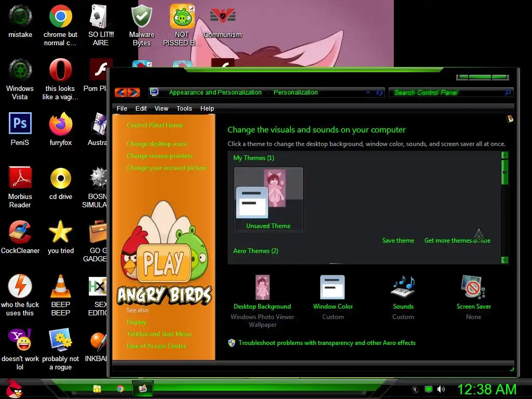Open the folder icon in the taskbar
Viewport: 532px width, 399px height.
pyautogui.click(x=97, y=389)
